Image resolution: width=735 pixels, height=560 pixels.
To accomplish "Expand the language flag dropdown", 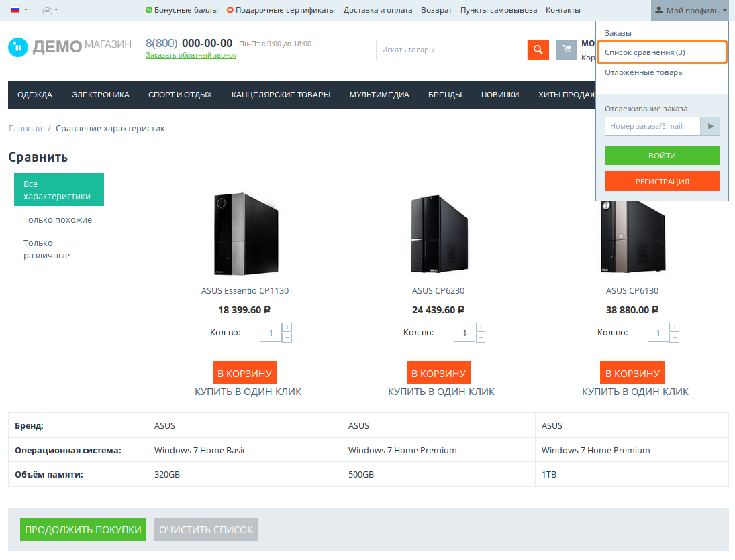I will pos(19,10).
